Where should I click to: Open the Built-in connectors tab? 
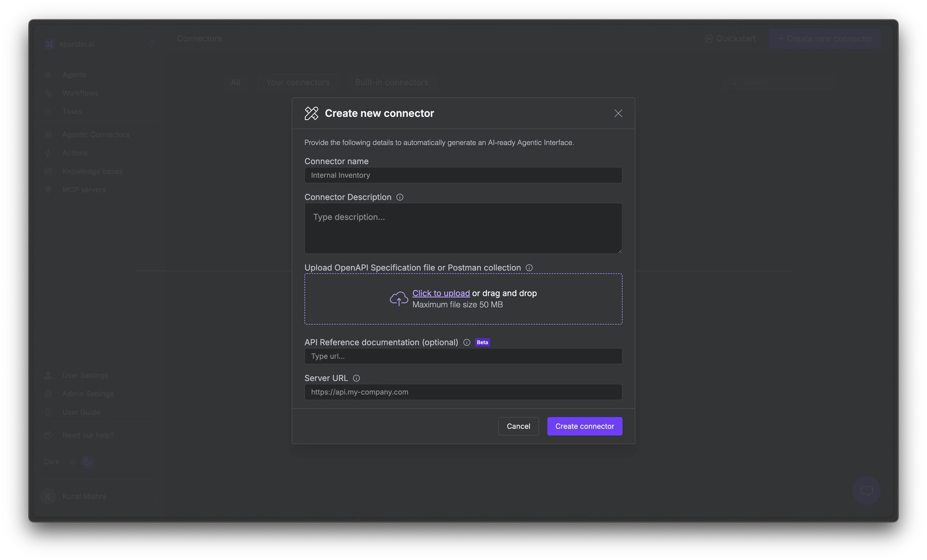(391, 82)
